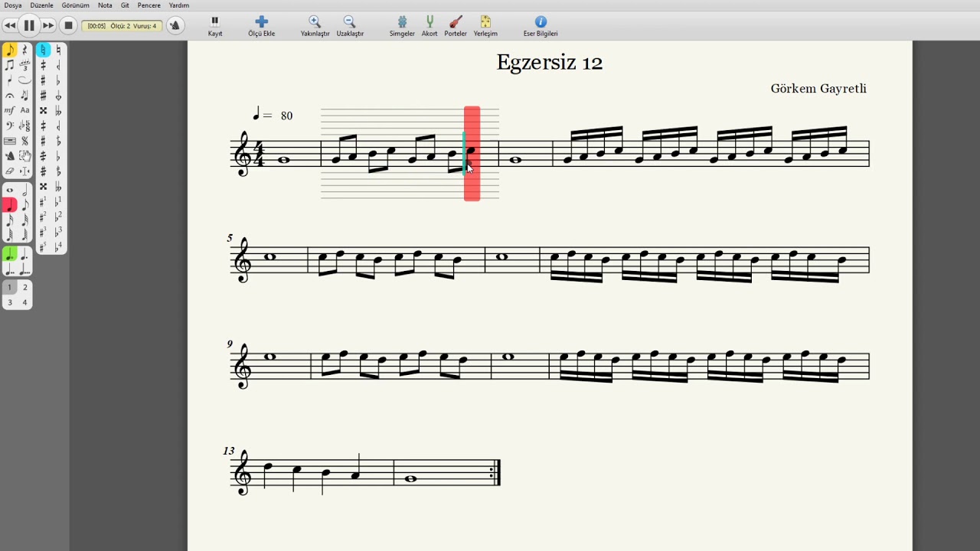
Task: Click the Kayıt record toolbar icon
Action: (215, 26)
